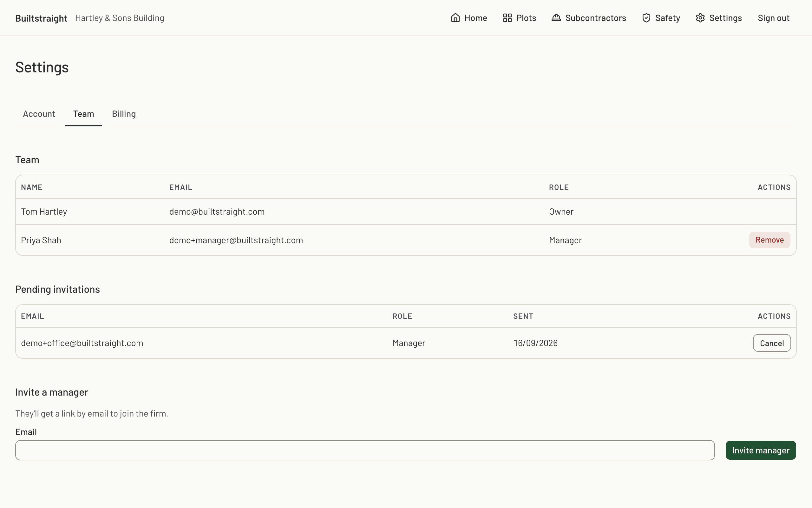The width and height of the screenshot is (812, 508).
Task: Click the Invite a manager heading
Action: coord(52,392)
